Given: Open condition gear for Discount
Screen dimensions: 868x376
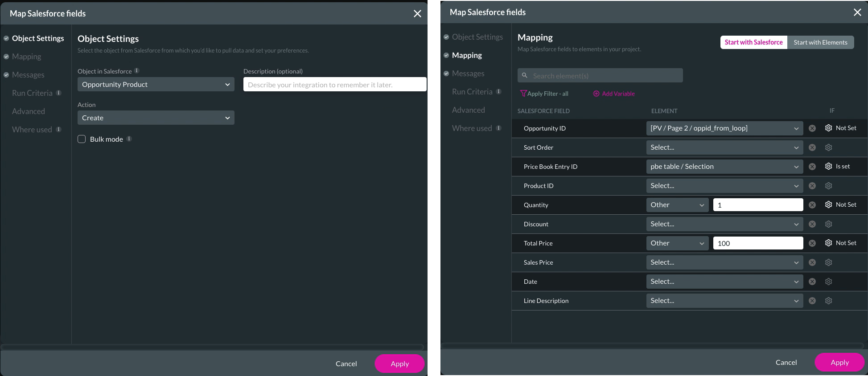Looking at the screenshot, I should [x=828, y=224].
